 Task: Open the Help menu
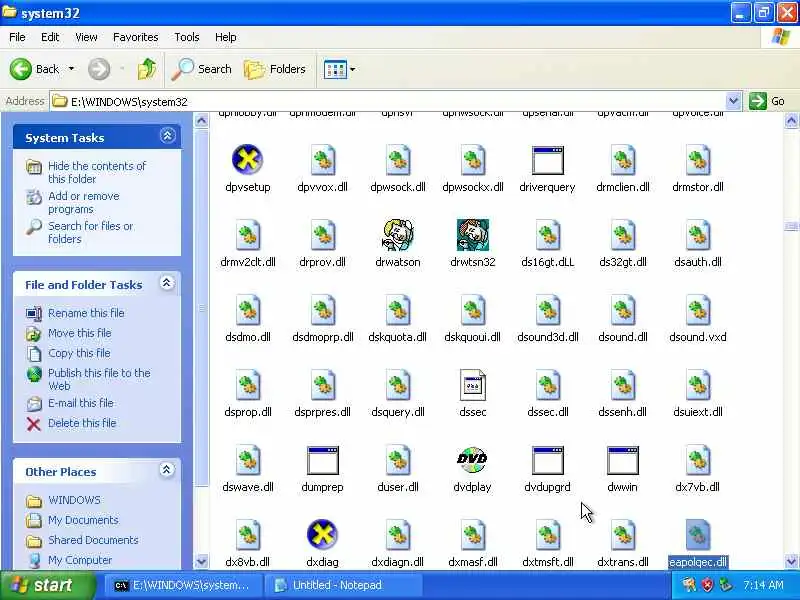226,37
